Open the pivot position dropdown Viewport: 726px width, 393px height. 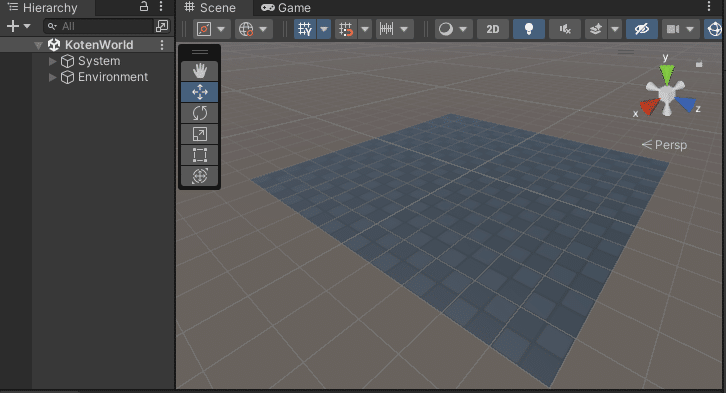pos(221,29)
